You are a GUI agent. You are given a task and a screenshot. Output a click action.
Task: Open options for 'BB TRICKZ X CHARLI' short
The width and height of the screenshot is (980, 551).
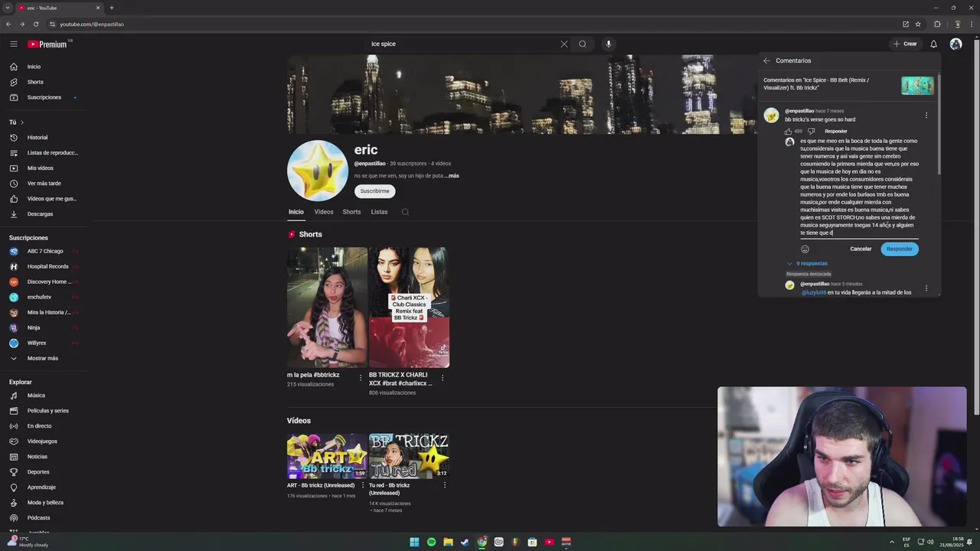tap(442, 377)
